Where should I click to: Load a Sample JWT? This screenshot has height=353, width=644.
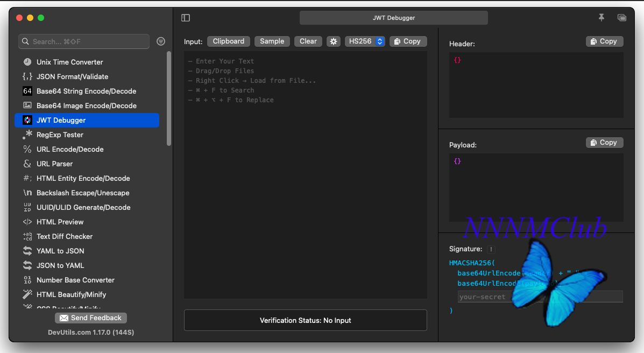tap(272, 41)
